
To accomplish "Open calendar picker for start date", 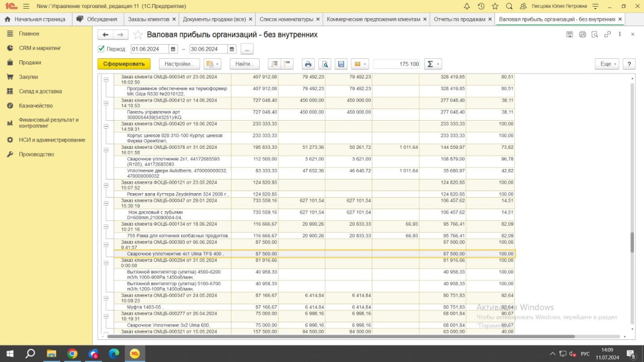I will 174,49.
